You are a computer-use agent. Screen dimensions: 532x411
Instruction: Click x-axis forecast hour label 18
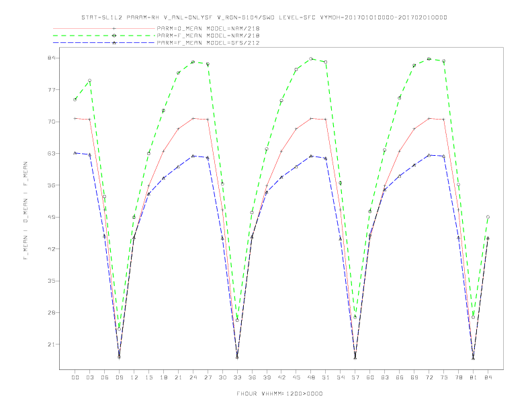pyautogui.click(x=163, y=377)
